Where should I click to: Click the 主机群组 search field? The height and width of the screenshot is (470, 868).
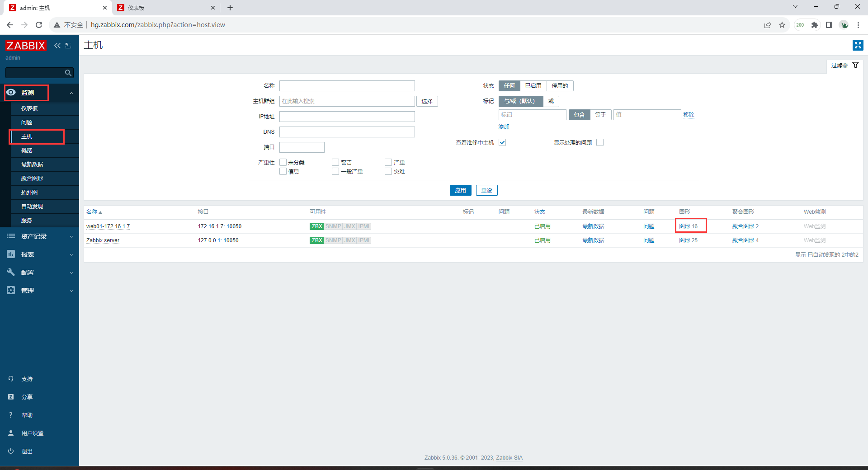347,101
